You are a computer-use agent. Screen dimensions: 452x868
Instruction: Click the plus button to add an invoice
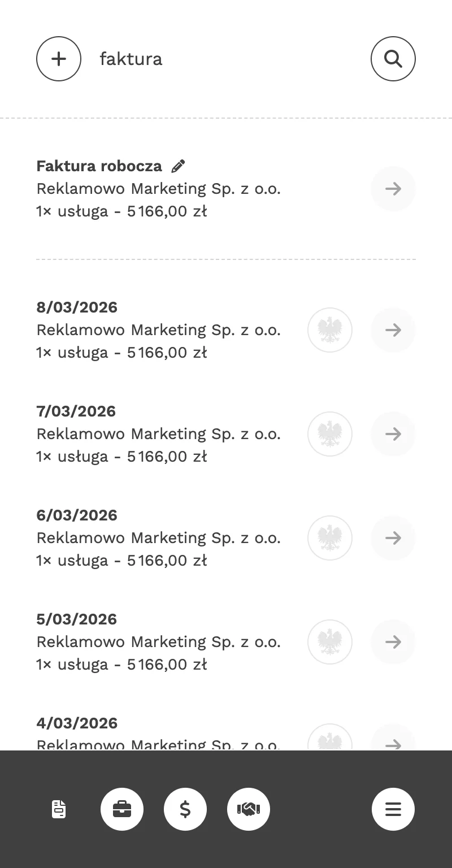59,59
